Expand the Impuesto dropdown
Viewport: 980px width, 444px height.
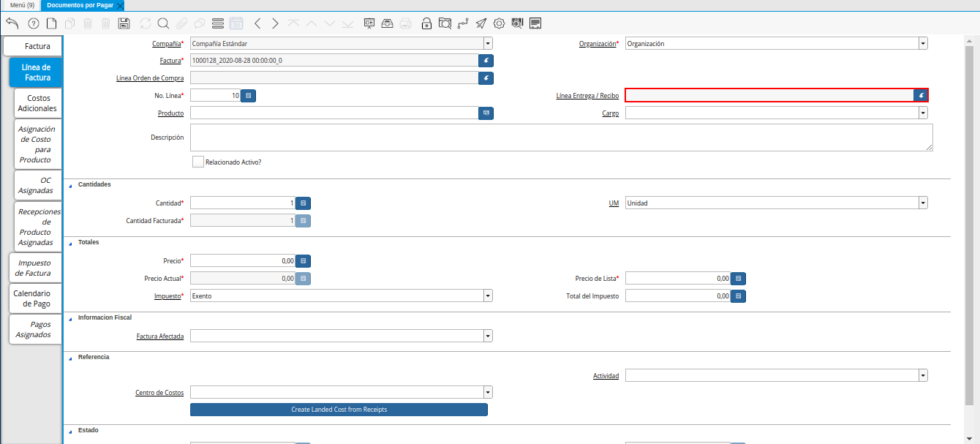[x=487, y=296]
